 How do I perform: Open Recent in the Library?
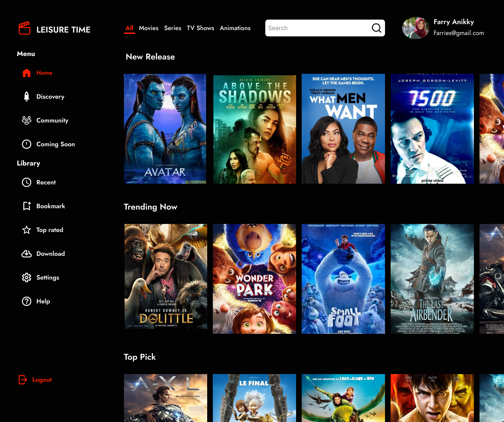tap(46, 182)
